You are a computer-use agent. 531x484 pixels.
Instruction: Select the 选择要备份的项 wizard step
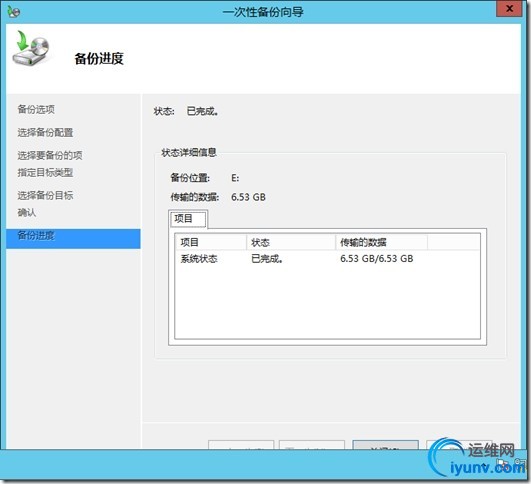(x=50, y=155)
